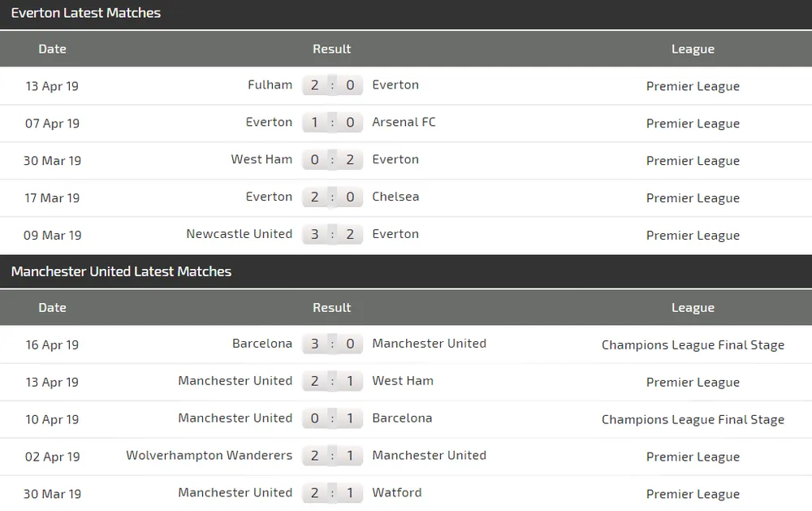Image resolution: width=812 pixels, height=511 pixels.
Task: Click the Result header in Everton table
Action: [332, 49]
